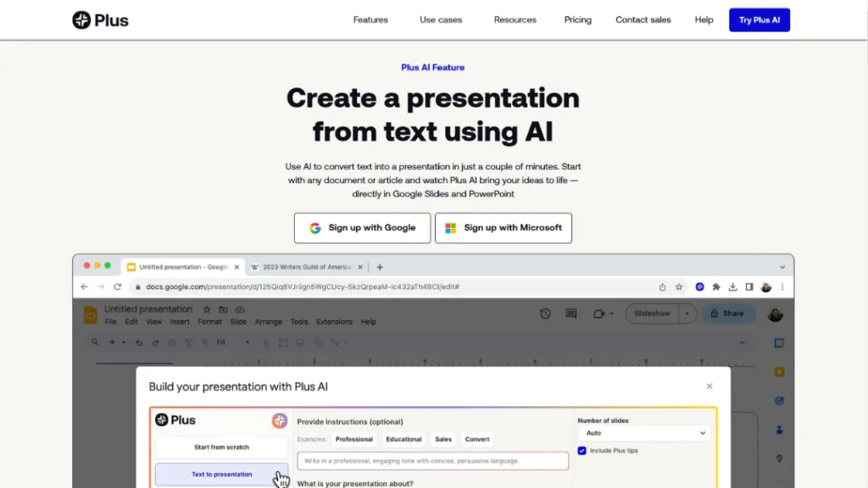This screenshot has height=488, width=868.
Task: Click browser profile avatar in toolbar
Action: click(766, 286)
